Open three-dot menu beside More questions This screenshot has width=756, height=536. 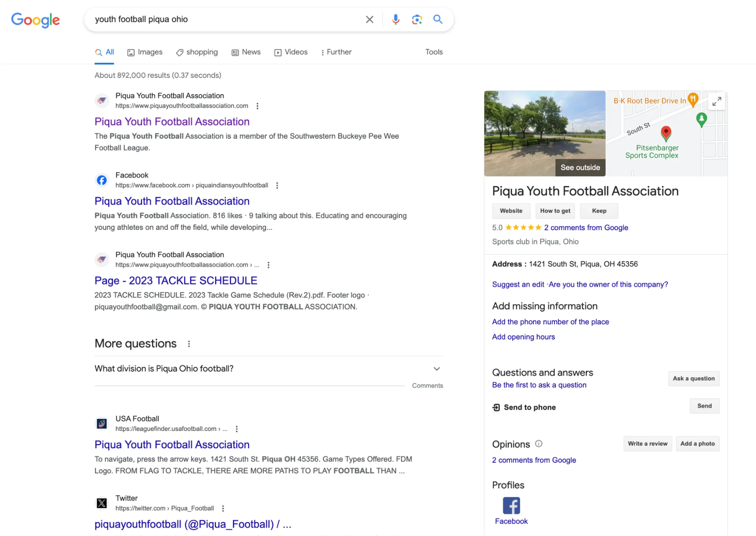coord(189,344)
